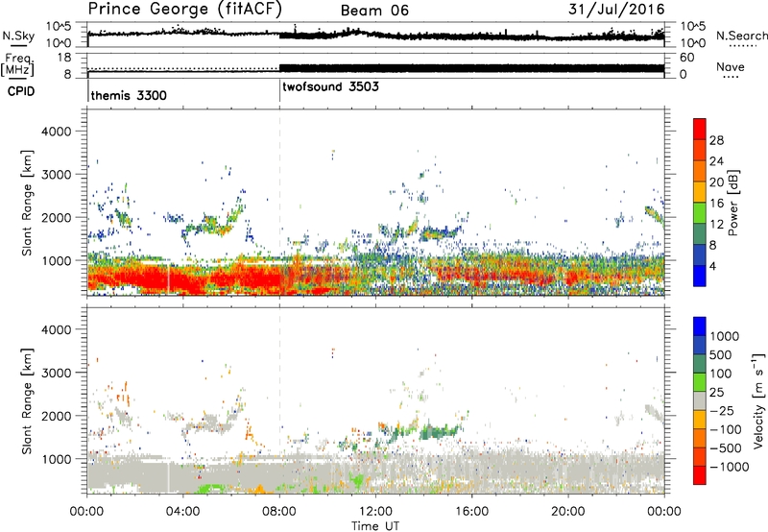Click the 'Nave' legend label
This screenshot has width=768, height=532.
(731, 66)
